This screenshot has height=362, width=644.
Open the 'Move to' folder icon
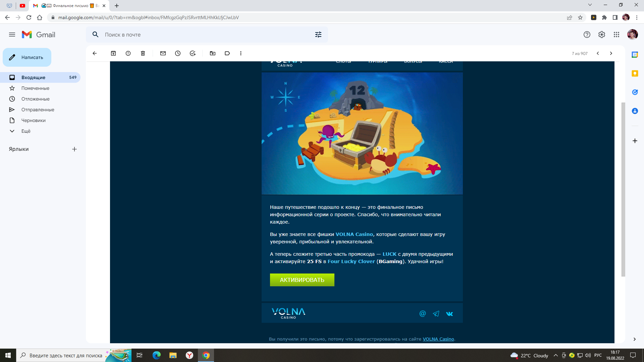(x=213, y=53)
